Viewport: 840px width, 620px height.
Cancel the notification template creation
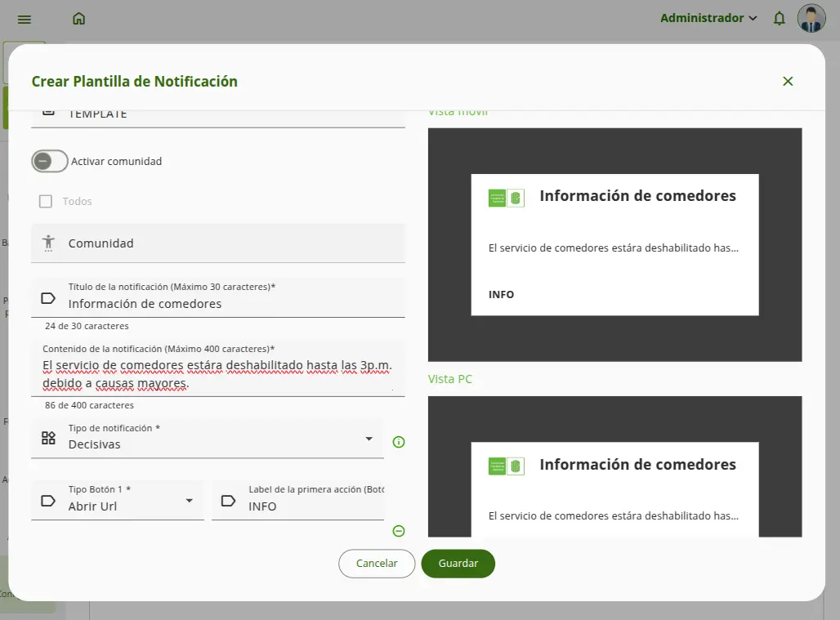tap(376, 563)
